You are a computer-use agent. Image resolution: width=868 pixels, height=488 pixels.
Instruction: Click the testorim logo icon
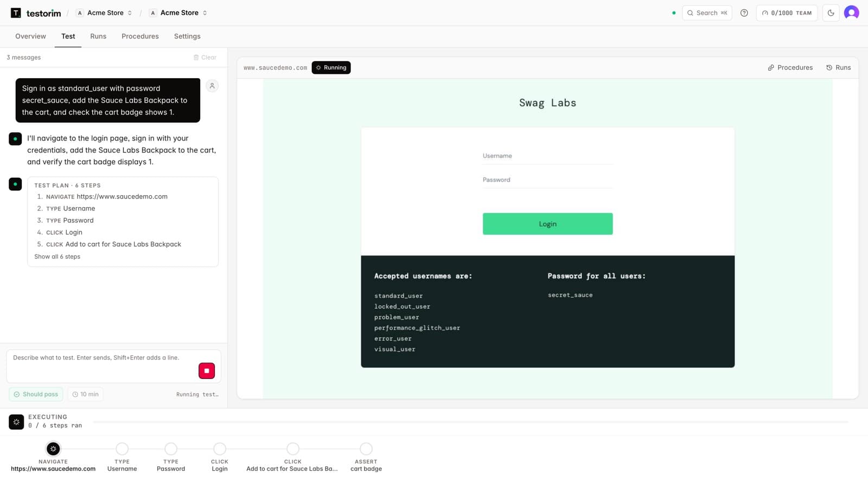pyautogui.click(x=16, y=13)
